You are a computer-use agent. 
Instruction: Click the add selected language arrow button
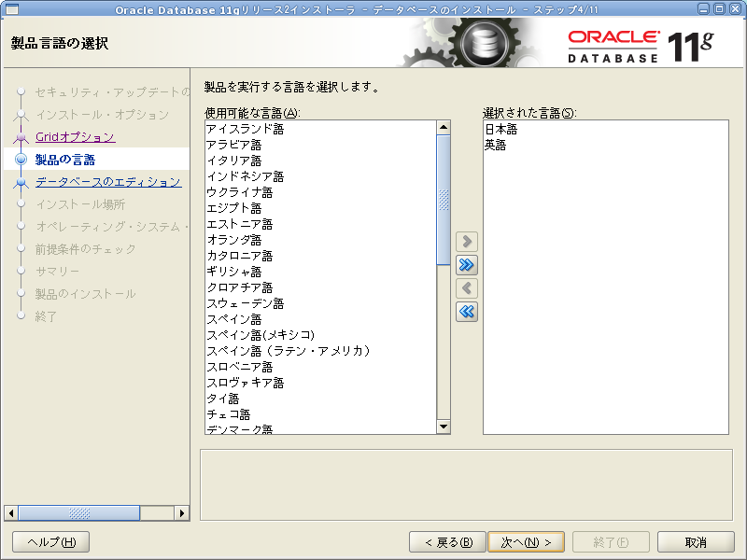point(467,242)
